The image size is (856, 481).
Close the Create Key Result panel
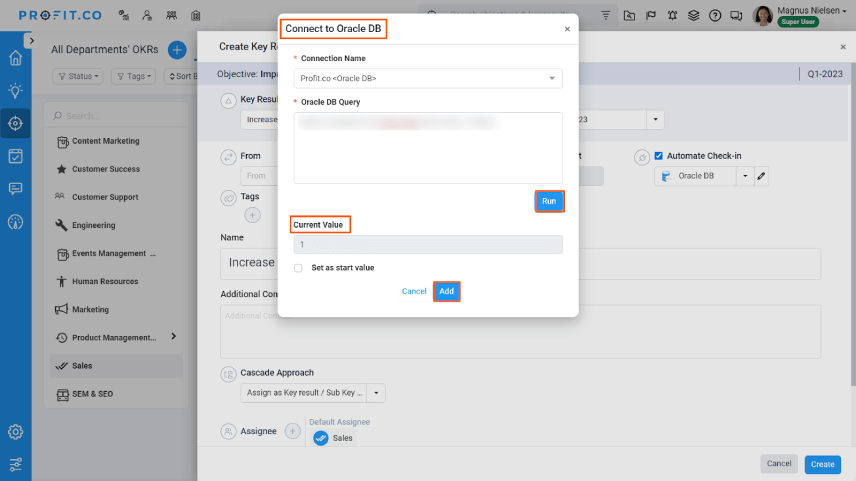[x=843, y=47]
